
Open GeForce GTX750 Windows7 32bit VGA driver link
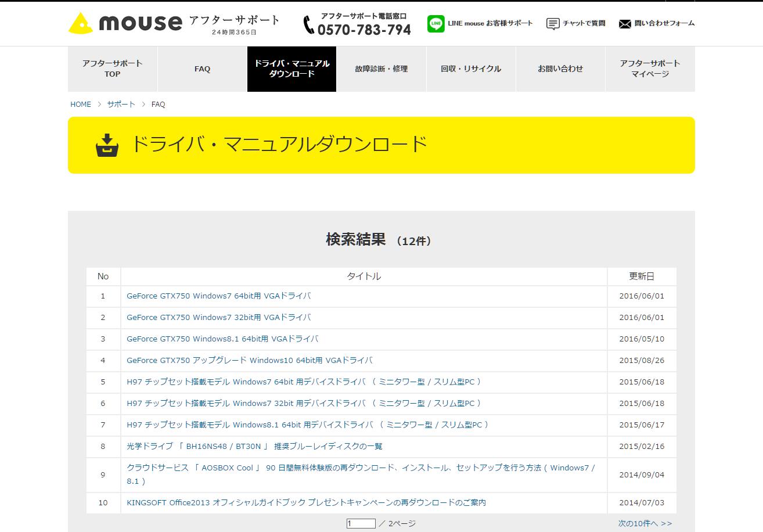tap(218, 318)
